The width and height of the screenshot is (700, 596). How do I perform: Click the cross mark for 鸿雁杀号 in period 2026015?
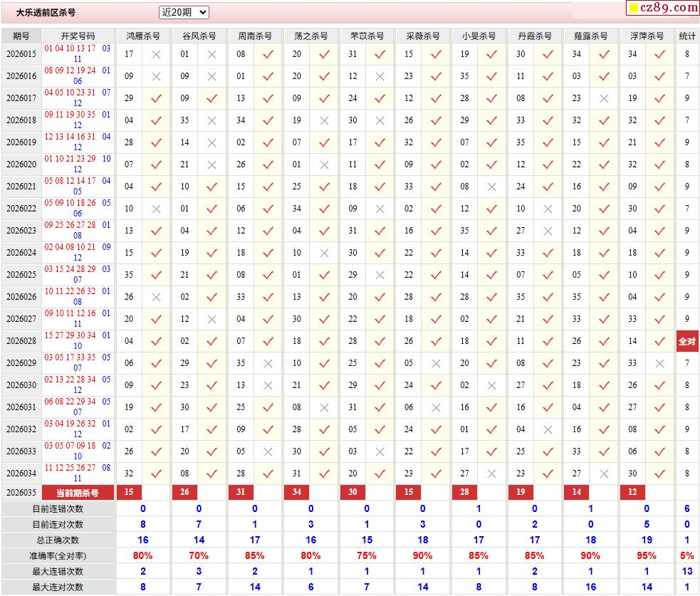point(156,54)
